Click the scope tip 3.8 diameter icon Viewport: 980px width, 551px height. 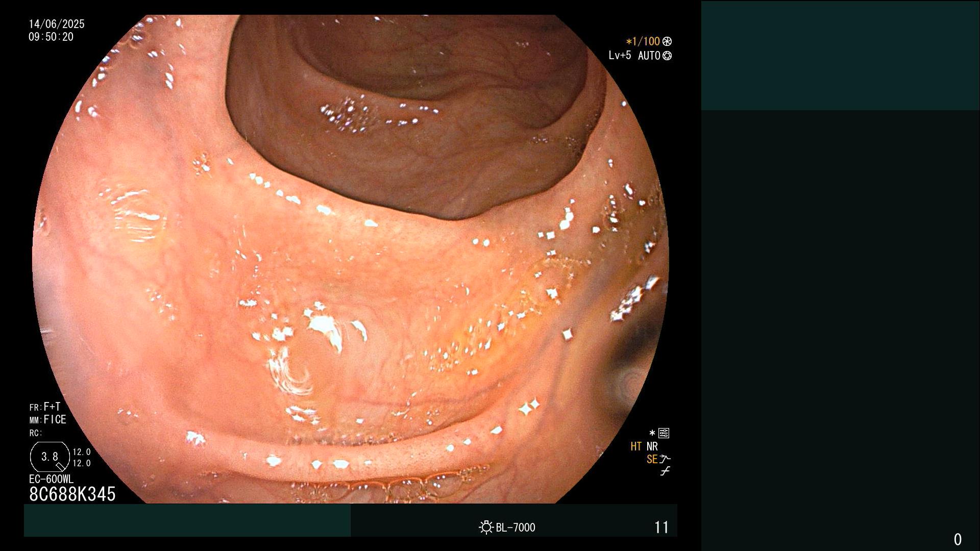[50, 457]
